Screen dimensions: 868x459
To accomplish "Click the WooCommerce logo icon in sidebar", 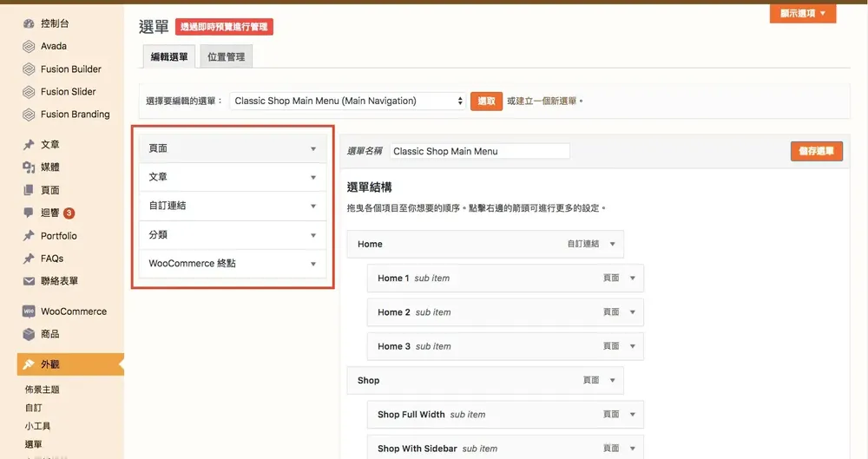I will [x=29, y=311].
